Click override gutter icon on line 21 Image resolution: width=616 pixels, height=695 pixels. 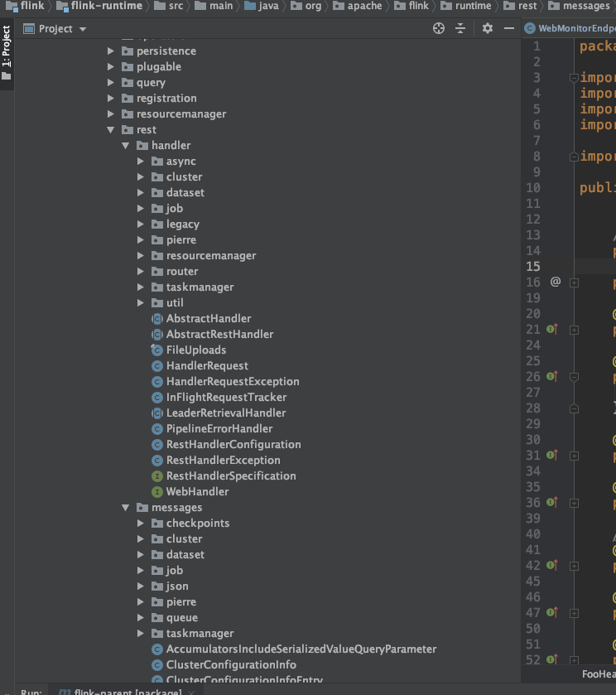(x=551, y=329)
